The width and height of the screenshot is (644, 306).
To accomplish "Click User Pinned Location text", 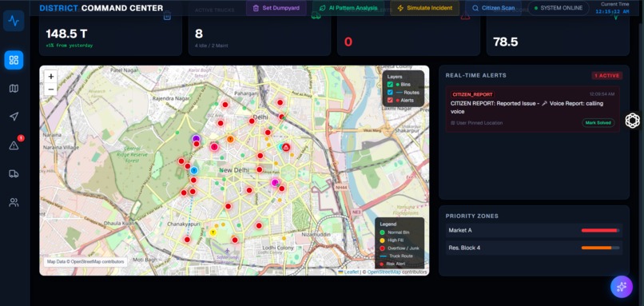I will click(479, 123).
